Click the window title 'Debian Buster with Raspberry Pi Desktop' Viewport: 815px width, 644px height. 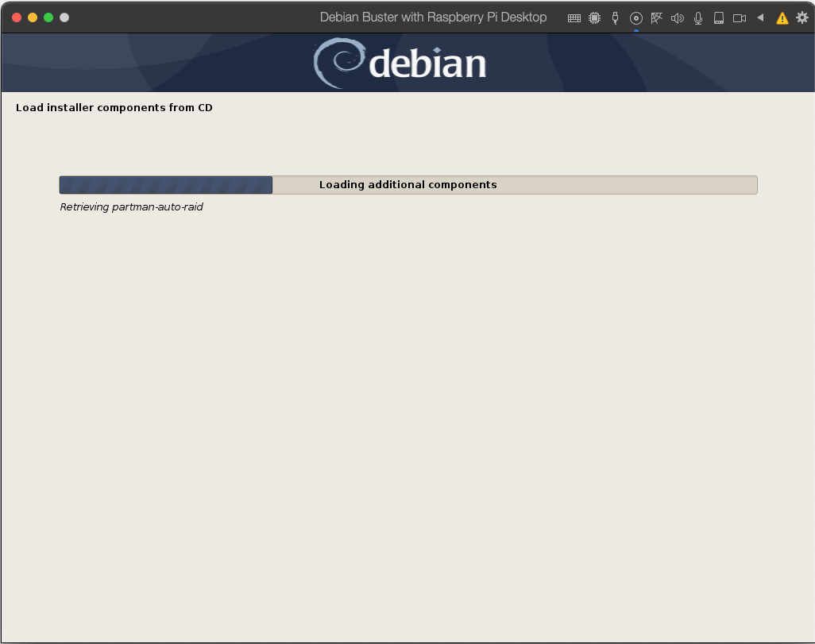433,17
